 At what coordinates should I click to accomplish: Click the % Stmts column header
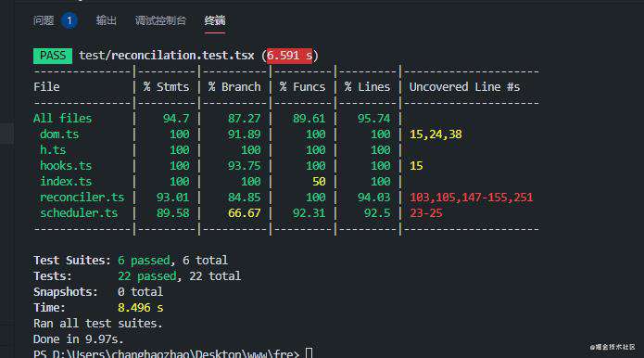coord(167,87)
